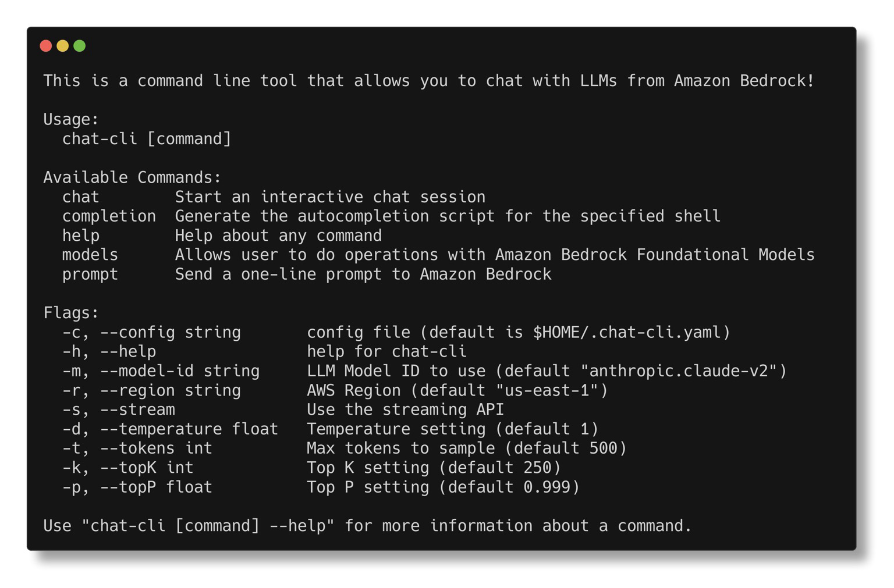Click the 'chat' command in Available Commands
Screen dimensions: 894x588
point(80,197)
